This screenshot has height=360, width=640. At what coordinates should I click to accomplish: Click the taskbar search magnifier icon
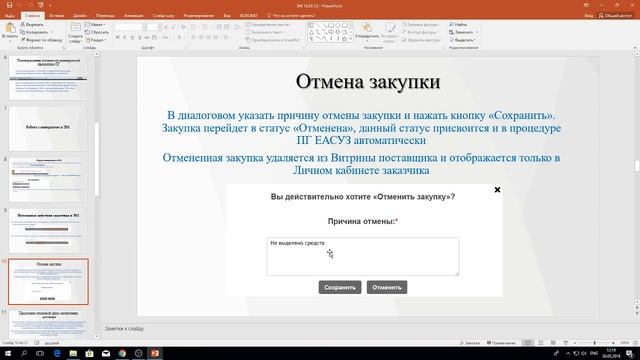24,353
